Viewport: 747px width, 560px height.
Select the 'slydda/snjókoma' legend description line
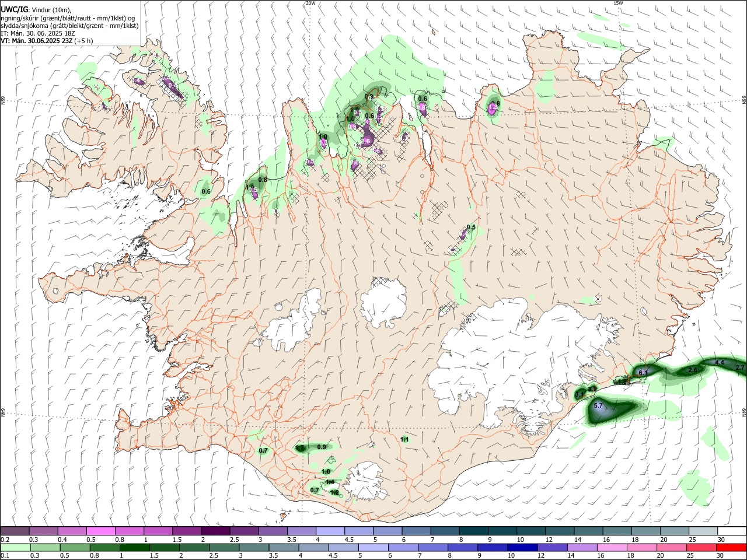(69, 26)
